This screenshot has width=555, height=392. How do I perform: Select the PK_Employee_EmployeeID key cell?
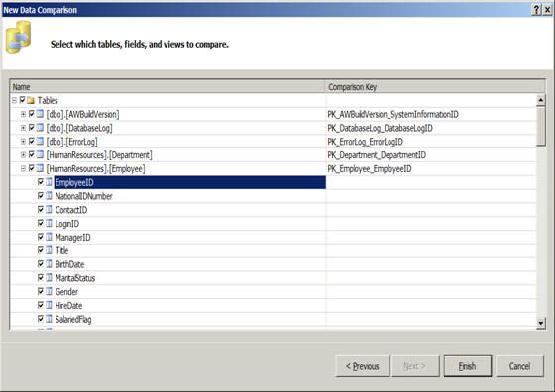pyautogui.click(x=431, y=168)
